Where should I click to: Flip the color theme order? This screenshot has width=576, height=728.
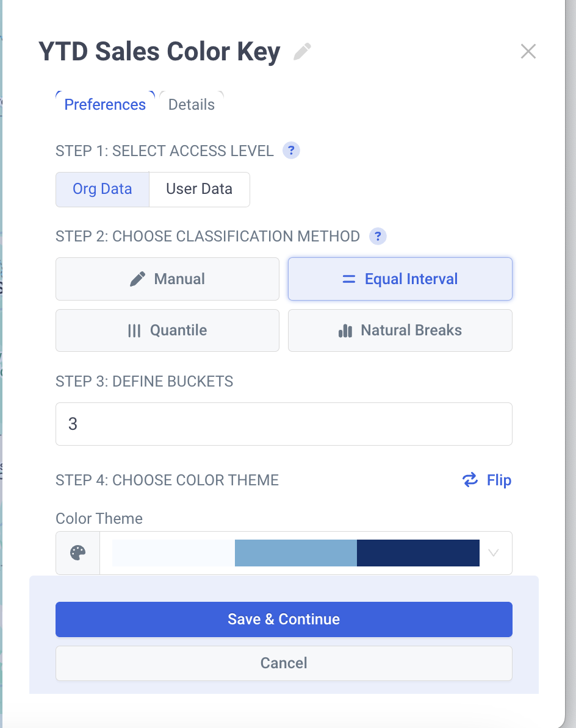point(487,480)
